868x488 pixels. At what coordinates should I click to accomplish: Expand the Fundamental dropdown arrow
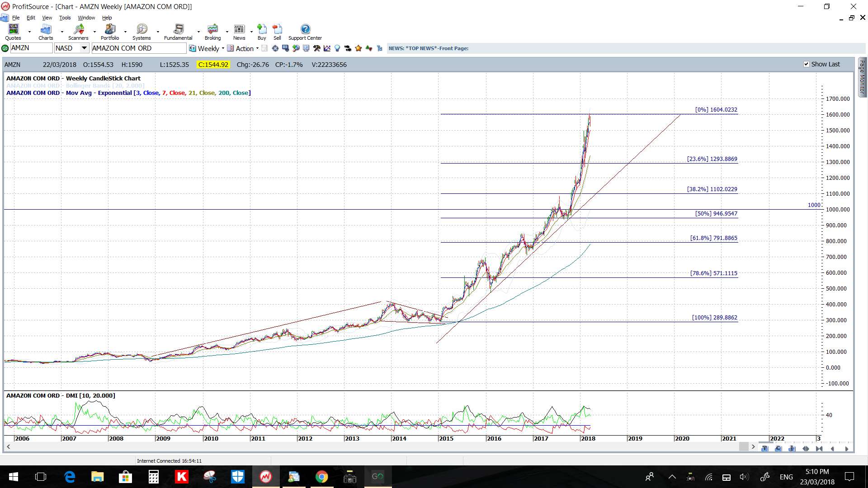(x=198, y=32)
